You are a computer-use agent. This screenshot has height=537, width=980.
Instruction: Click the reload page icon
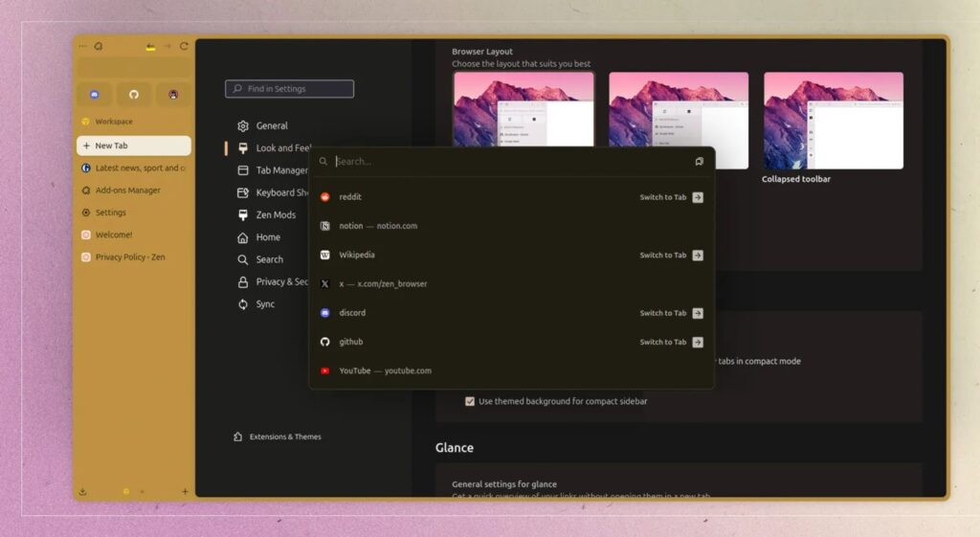pos(184,46)
